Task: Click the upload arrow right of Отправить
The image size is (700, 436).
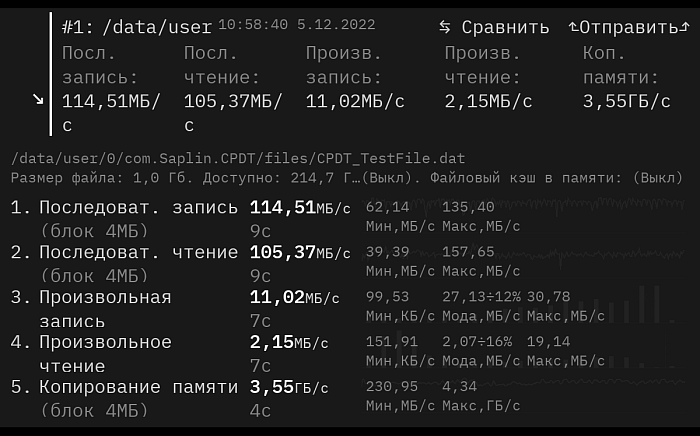Action: 684,27
